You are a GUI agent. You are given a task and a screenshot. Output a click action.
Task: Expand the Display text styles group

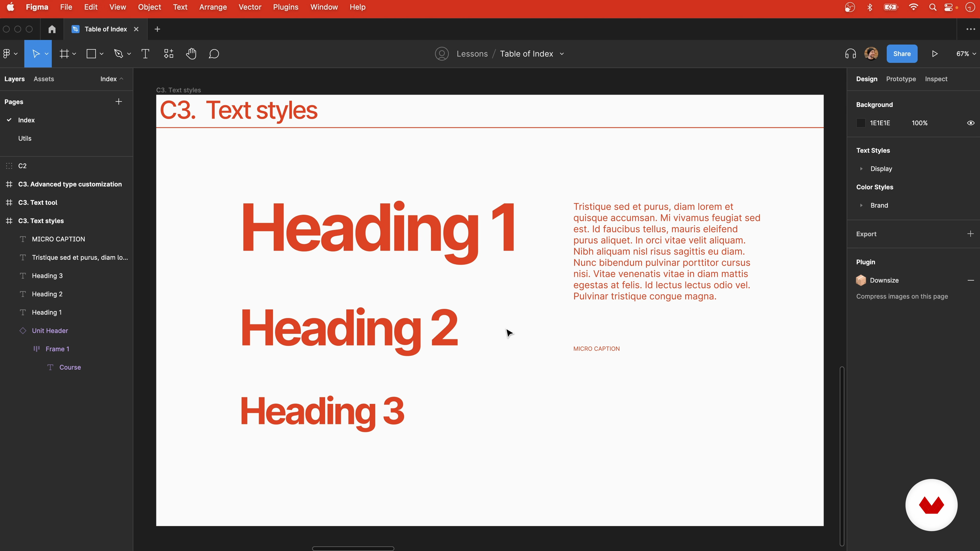pyautogui.click(x=861, y=169)
